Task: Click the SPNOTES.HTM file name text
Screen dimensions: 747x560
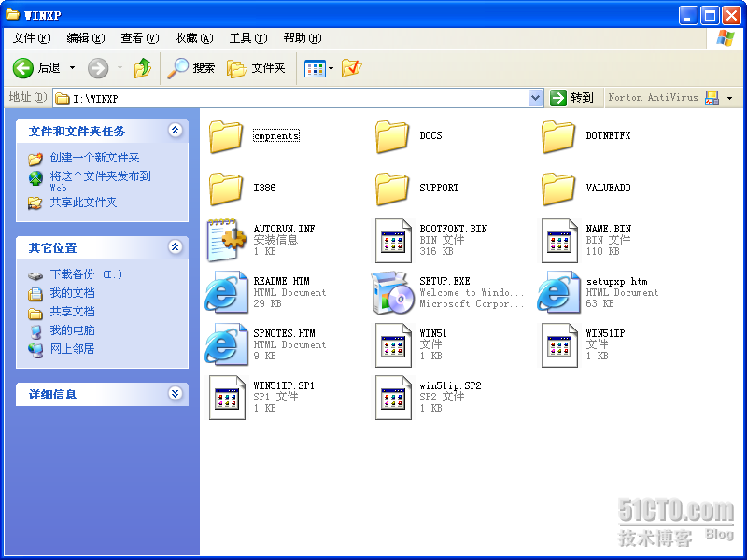Action: click(284, 334)
